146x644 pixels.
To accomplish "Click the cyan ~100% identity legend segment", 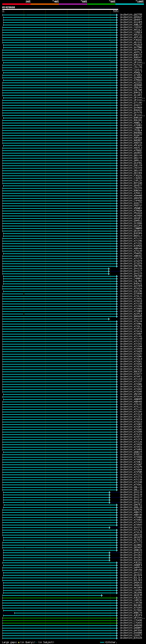I will coord(130,4).
